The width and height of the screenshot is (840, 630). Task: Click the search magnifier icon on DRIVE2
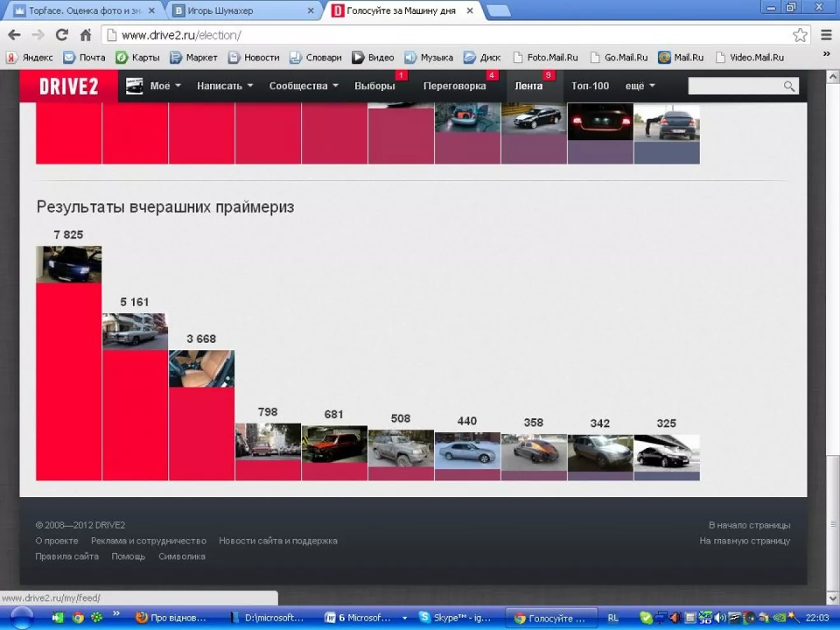789,86
